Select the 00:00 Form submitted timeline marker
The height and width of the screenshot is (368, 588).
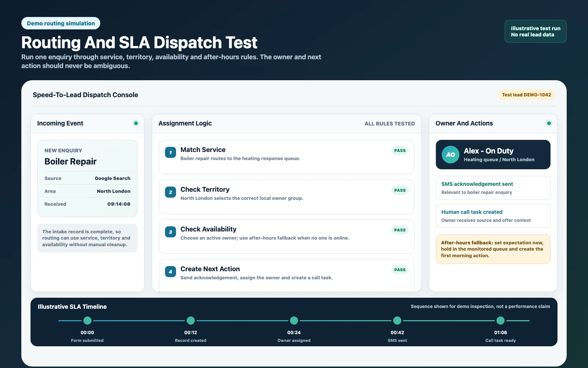point(87,321)
